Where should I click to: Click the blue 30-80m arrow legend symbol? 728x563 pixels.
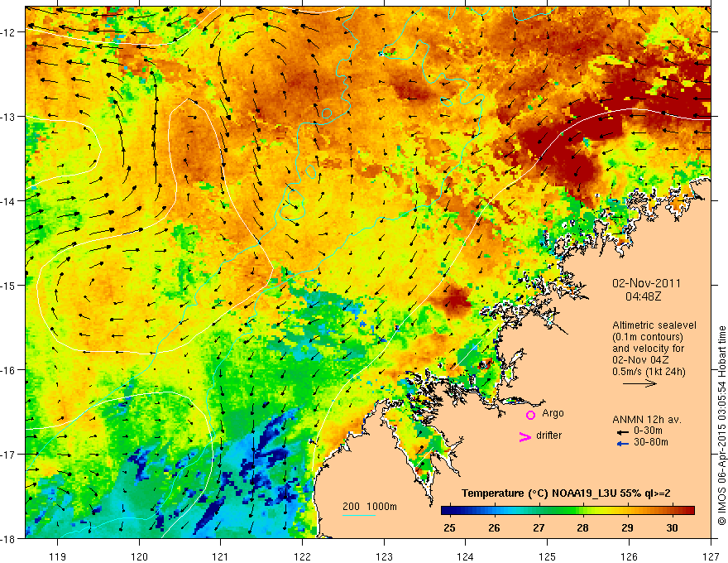[x=623, y=444]
